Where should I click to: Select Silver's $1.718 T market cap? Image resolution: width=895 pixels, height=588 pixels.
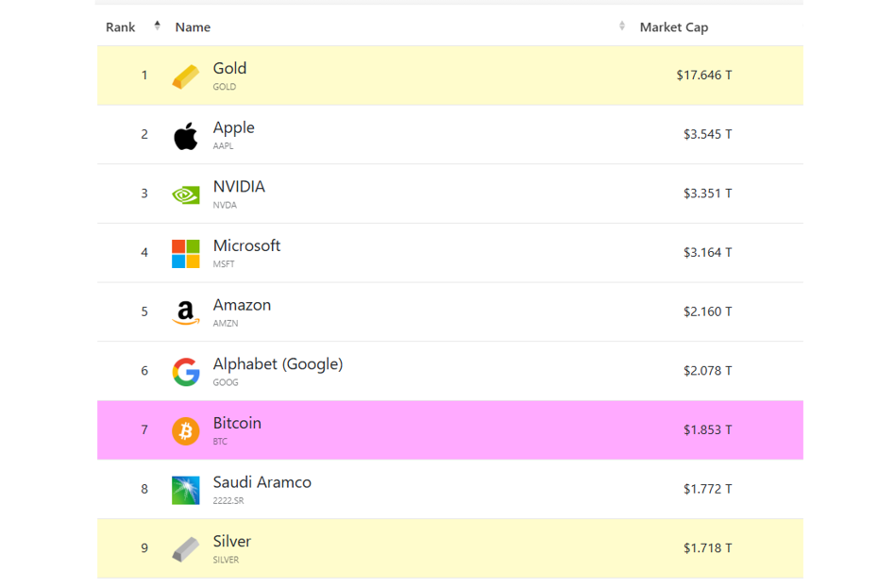pos(707,548)
